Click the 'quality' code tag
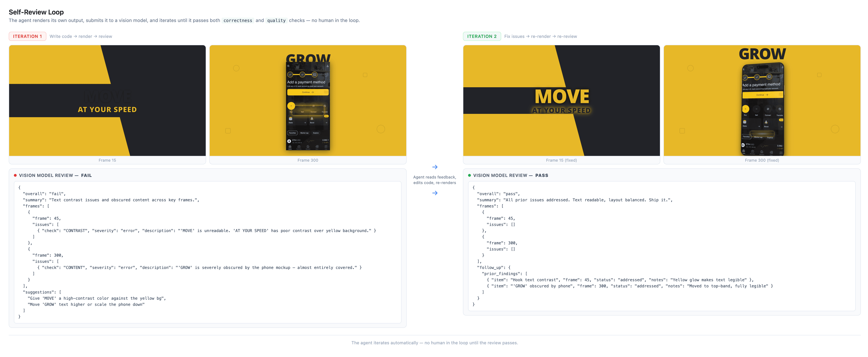 pyautogui.click(x=276, y=21)
